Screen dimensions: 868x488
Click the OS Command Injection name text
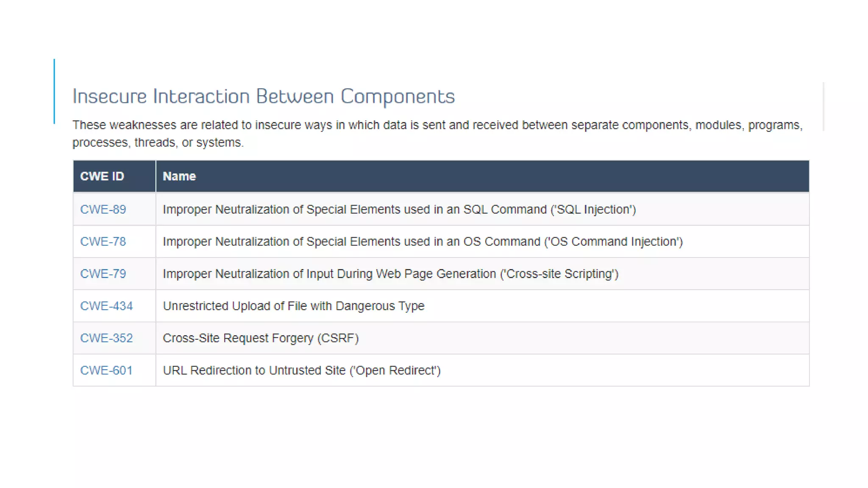coord(423,241)
